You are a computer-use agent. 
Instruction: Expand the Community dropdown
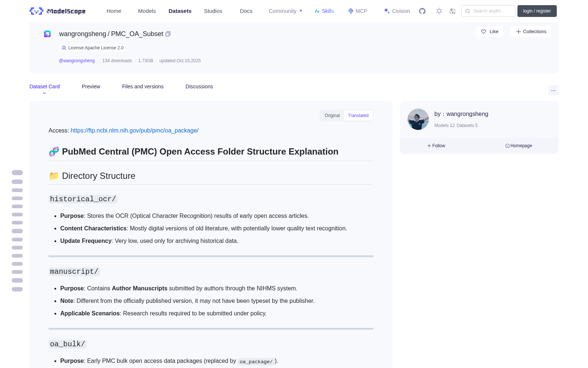tap(286, 11)
